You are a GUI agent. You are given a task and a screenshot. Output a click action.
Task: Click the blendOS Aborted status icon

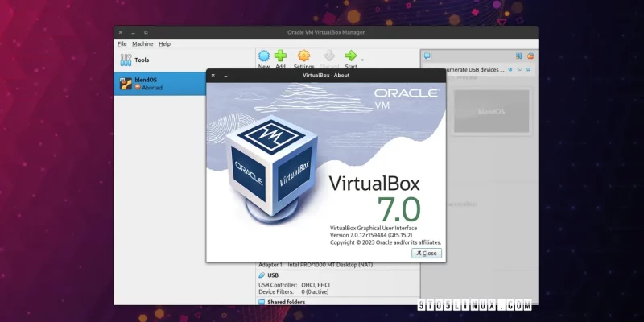click(x=138, y=88)
